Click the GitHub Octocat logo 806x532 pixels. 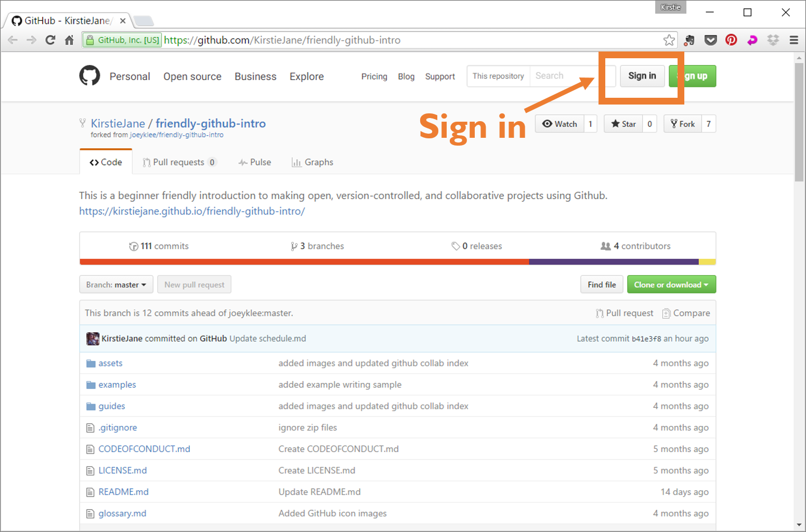(89, 76)
